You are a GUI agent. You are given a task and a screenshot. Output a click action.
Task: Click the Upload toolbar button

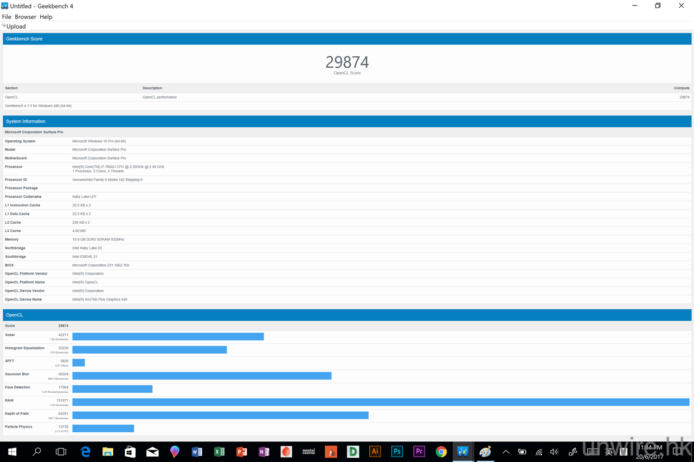click(15, 26)
